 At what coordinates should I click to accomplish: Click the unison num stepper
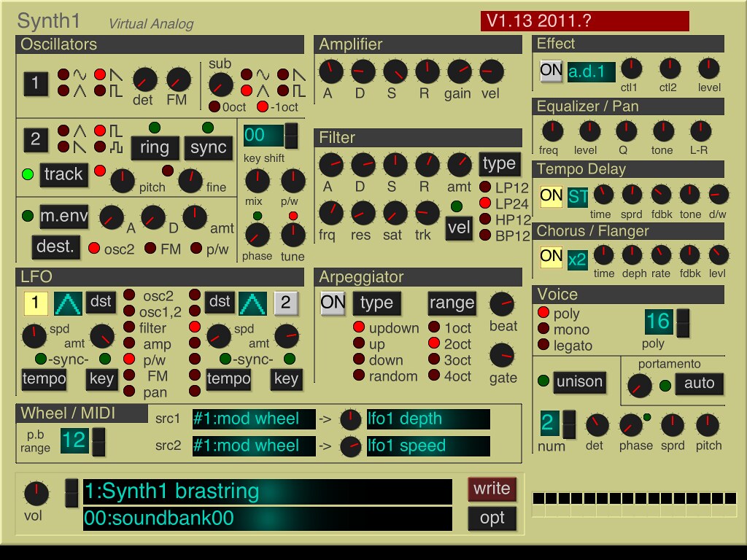[x=569, y=424]
